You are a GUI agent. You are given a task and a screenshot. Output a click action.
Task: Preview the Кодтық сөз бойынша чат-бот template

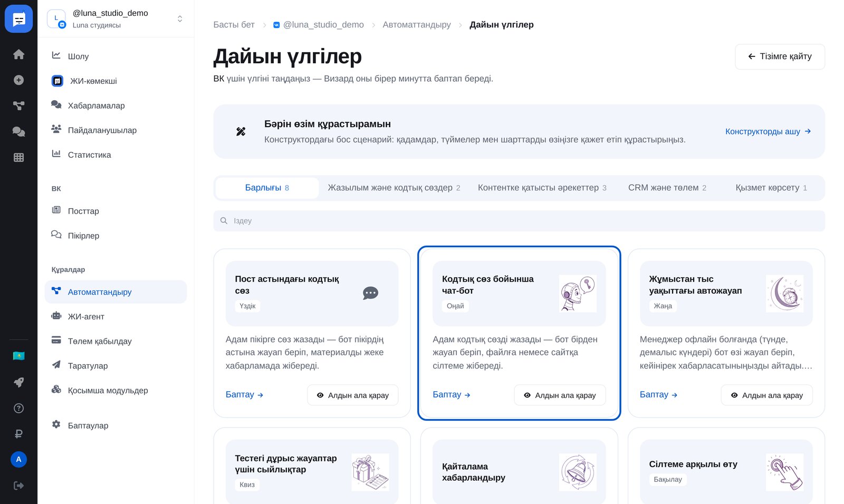[560, 395]
